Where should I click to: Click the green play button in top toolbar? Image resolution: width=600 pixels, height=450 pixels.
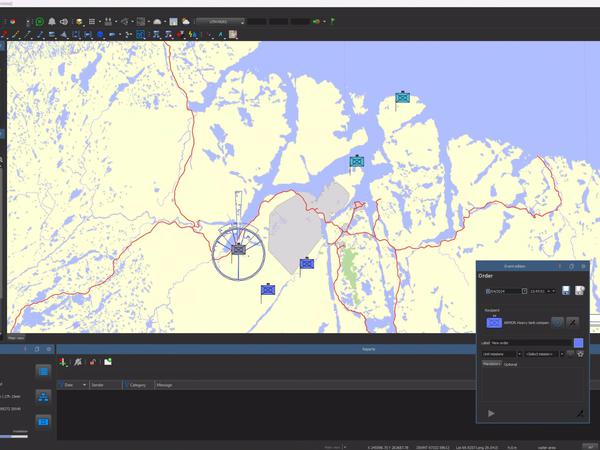39,21
